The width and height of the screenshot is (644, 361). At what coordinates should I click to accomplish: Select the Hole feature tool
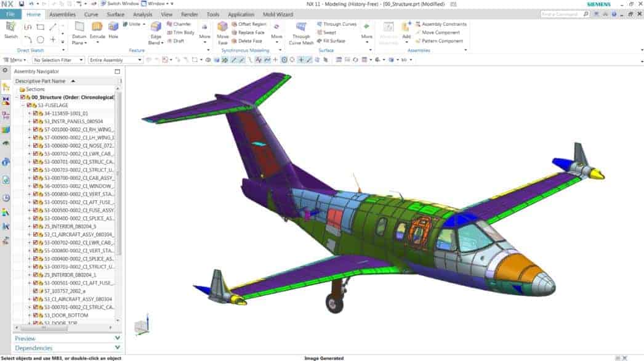113,27
